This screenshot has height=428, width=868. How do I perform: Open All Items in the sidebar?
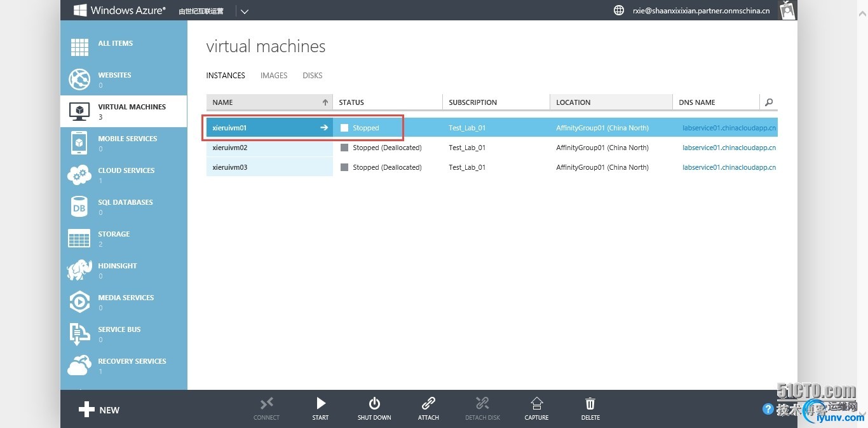tap(124, 48)
